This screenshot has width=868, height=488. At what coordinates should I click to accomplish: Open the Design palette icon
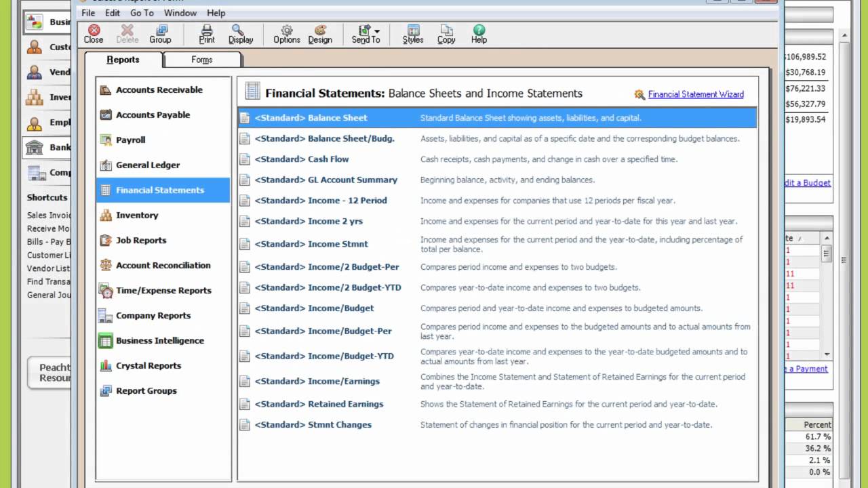(x=320, y=34)
